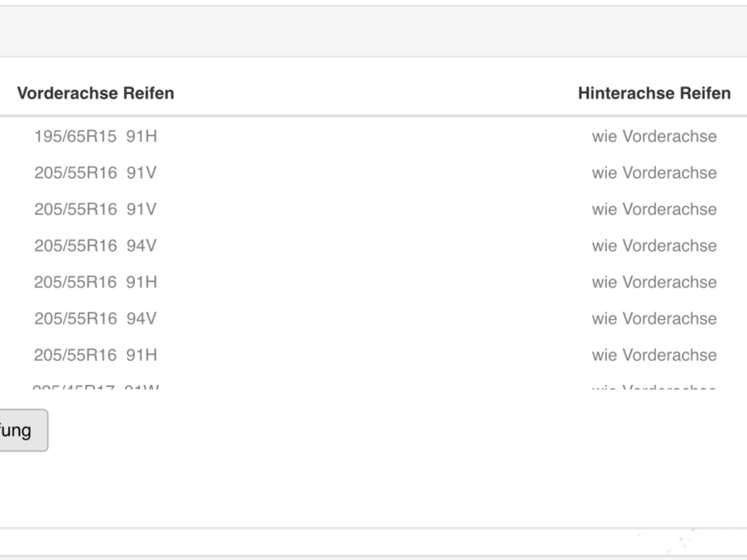Pick the last 205/55R16 91H entry

[x=96, y=355]
